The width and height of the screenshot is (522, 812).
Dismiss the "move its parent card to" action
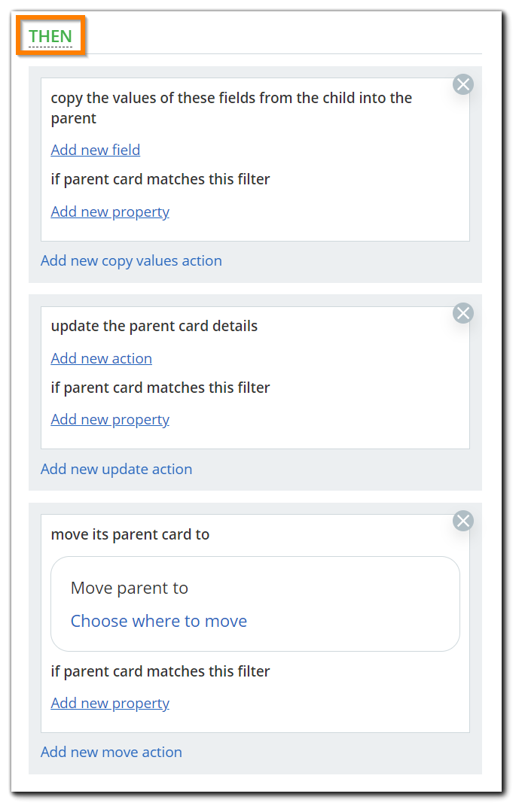pos(462,520)
